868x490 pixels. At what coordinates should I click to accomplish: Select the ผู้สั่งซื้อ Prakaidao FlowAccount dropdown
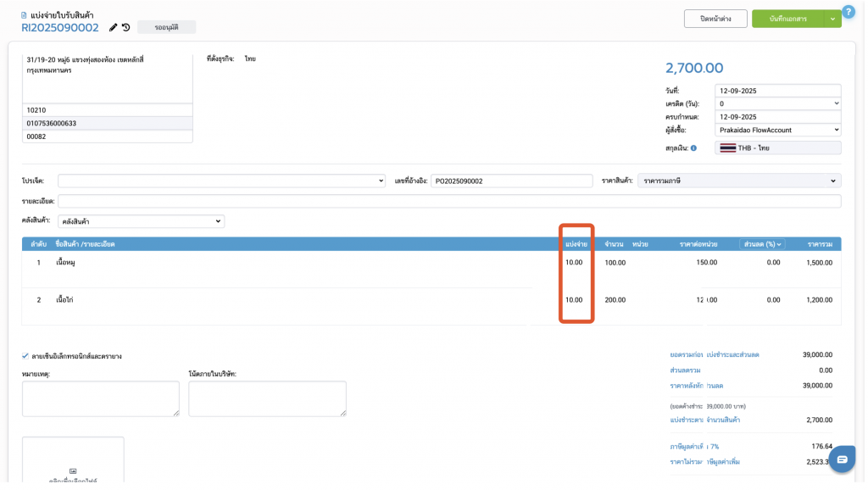click(x=777, y=130)
